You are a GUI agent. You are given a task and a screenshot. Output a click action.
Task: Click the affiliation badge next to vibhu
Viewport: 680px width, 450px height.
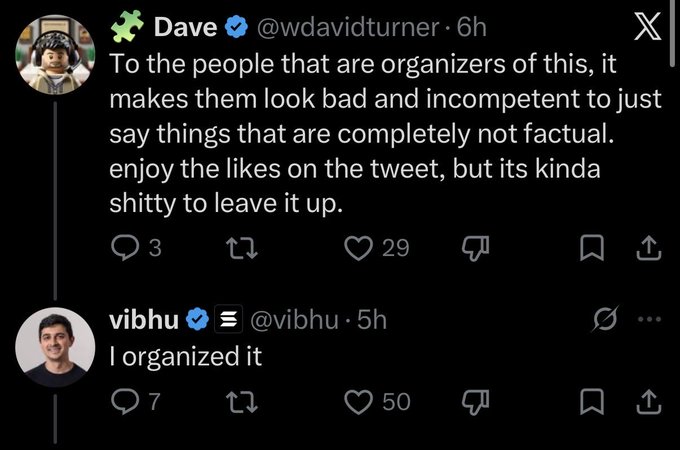coord(229,320)
